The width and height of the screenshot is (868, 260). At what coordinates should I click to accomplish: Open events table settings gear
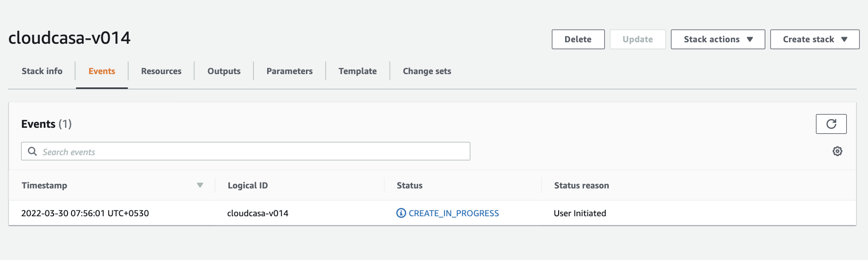pyautogui.click(x=837, y=151)
